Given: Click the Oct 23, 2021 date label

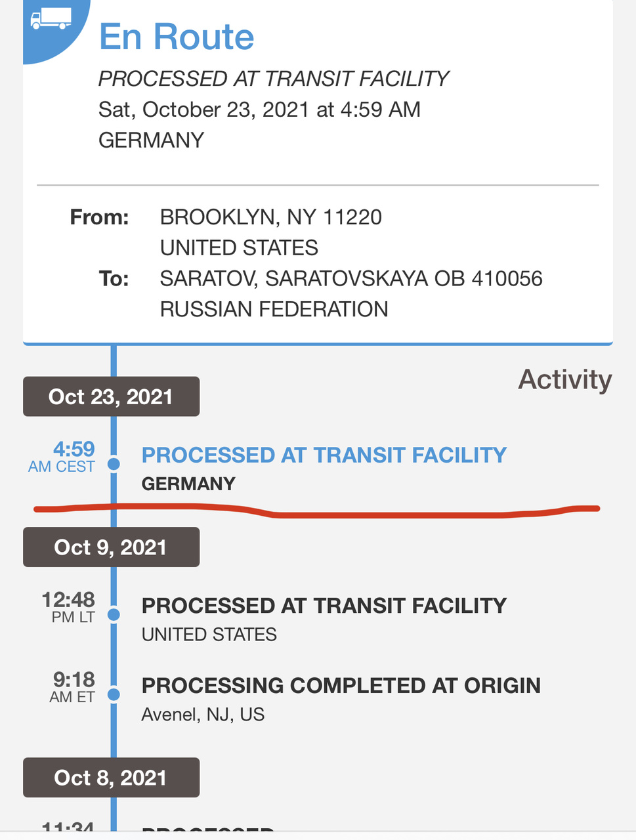Looking at the screenshot, I should pyautogui.click(x=111, y=397).
